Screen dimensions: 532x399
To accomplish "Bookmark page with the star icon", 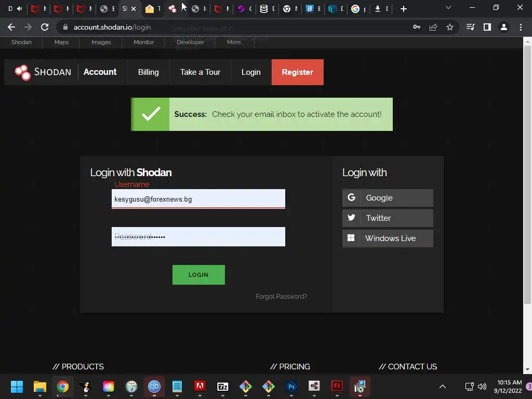I will [x=450, y=27].
